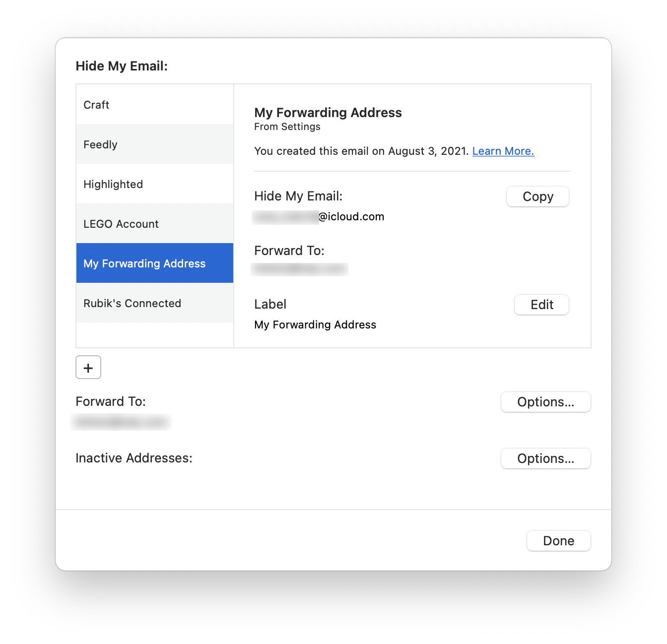Image resolution: width=667 pixels, height=644 pixels.
Task: Click the label value below the Label heading
Action: click(x=315, y=324)
